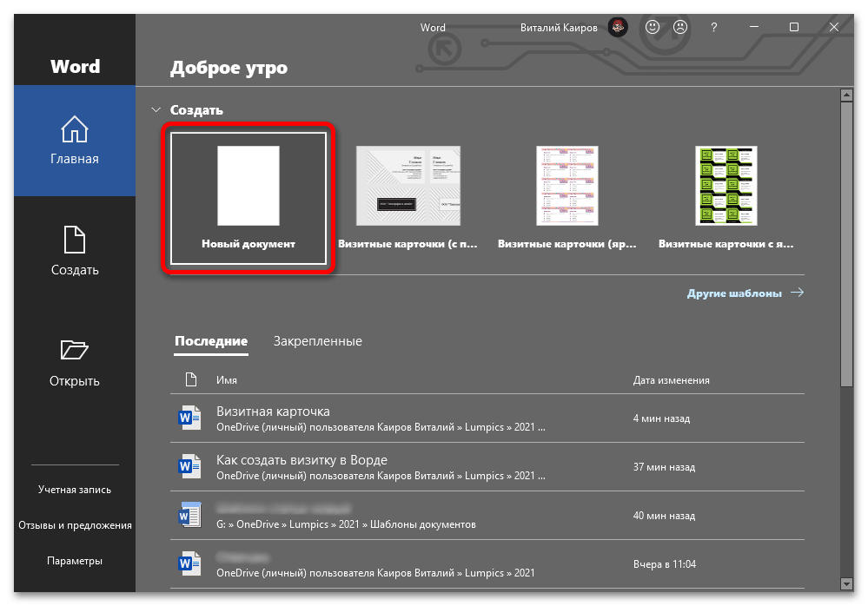This screenshot has width=868, height=606.
Task: Maximize the Word window
Action: [x=794, y=27]
